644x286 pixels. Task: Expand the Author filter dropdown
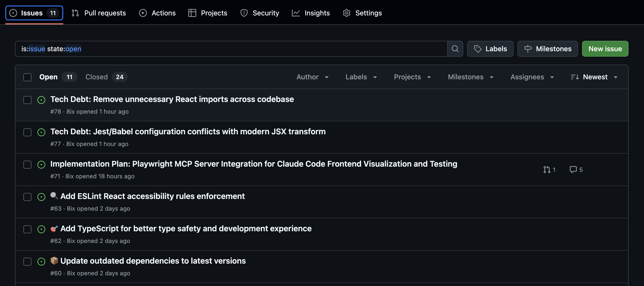pyautogui.click(x=313, y=77)
